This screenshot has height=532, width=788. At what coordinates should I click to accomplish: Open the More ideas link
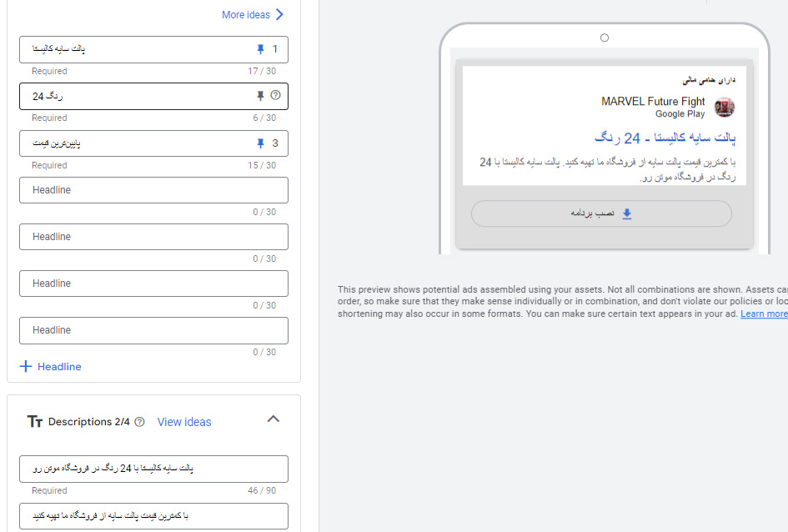[x=246, y=15]
